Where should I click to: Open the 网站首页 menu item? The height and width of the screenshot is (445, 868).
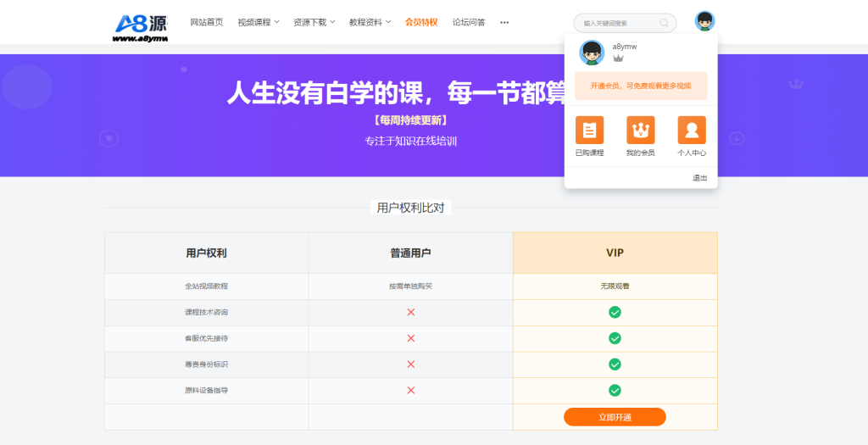(207, 22)
